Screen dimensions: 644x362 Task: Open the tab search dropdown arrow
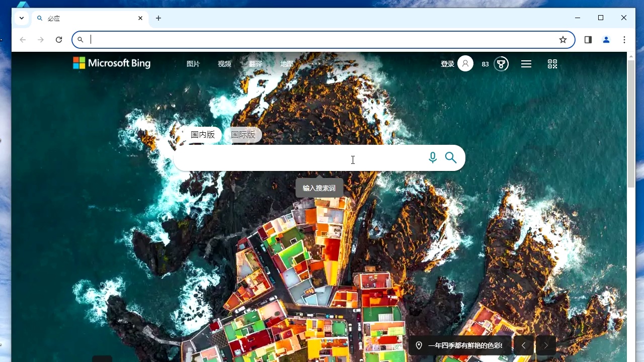pyautogui.click(x=21, y=18)
